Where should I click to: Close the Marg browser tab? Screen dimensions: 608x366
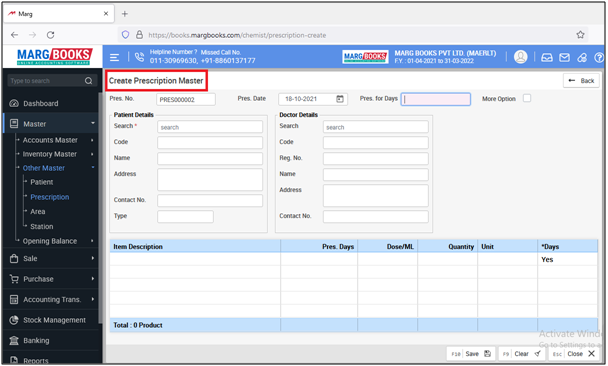[x=106, y=14]
